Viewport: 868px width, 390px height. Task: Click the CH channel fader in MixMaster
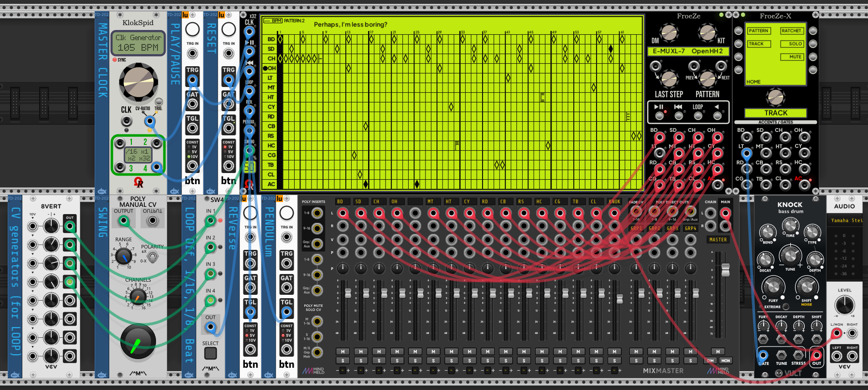[x=384, y=293]
